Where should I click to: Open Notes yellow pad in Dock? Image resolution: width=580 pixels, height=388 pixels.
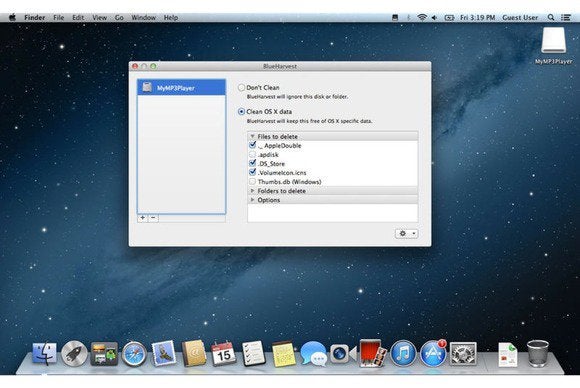(284, 354)
